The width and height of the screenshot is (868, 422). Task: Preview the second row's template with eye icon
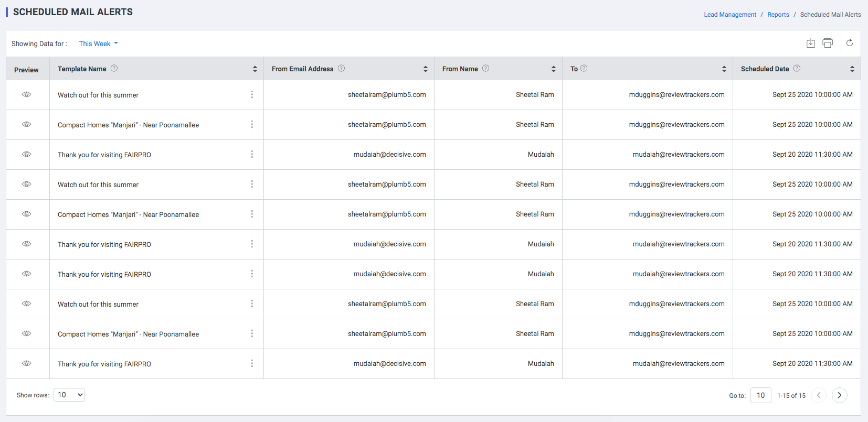pyautogui.click(x=27, y=124)
